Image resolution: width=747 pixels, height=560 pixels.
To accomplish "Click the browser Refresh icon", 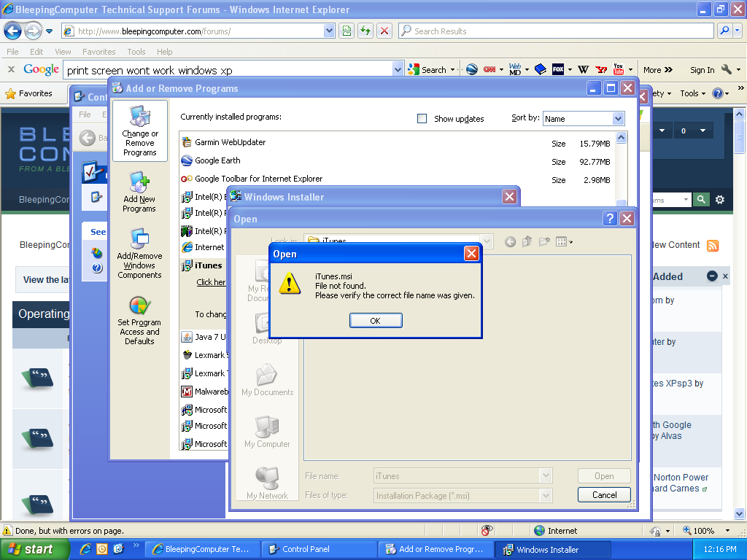I will [365, 31].
